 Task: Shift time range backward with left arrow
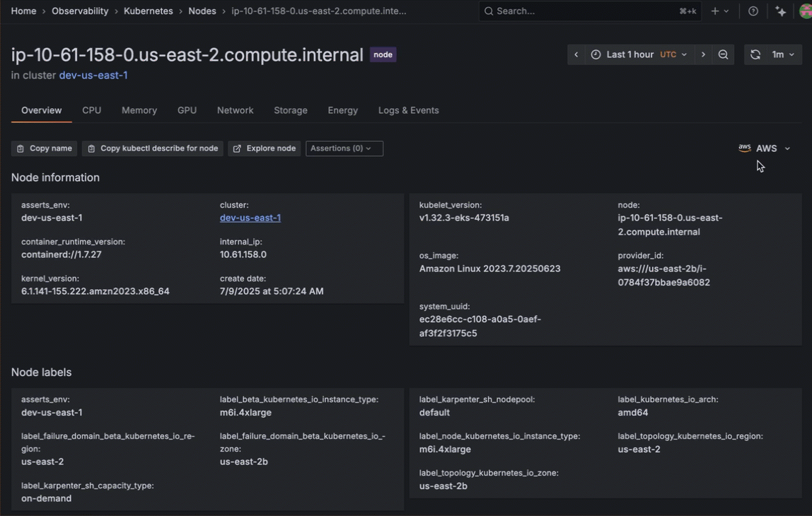tap(576, 54)
